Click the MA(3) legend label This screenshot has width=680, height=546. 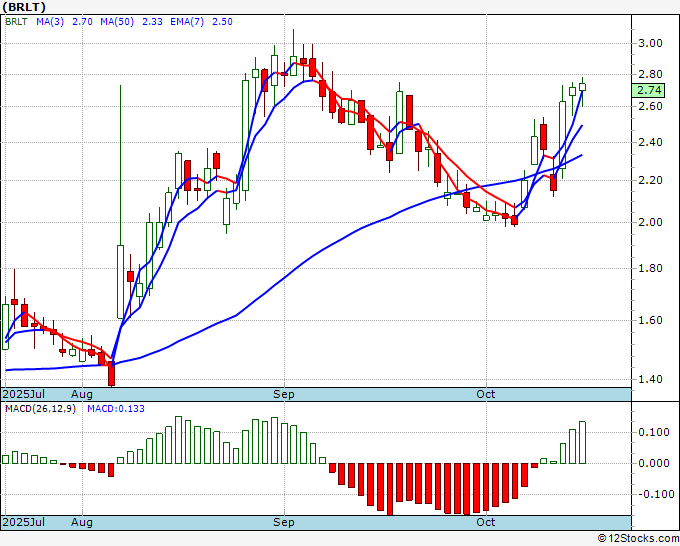(x=50, y=22)
